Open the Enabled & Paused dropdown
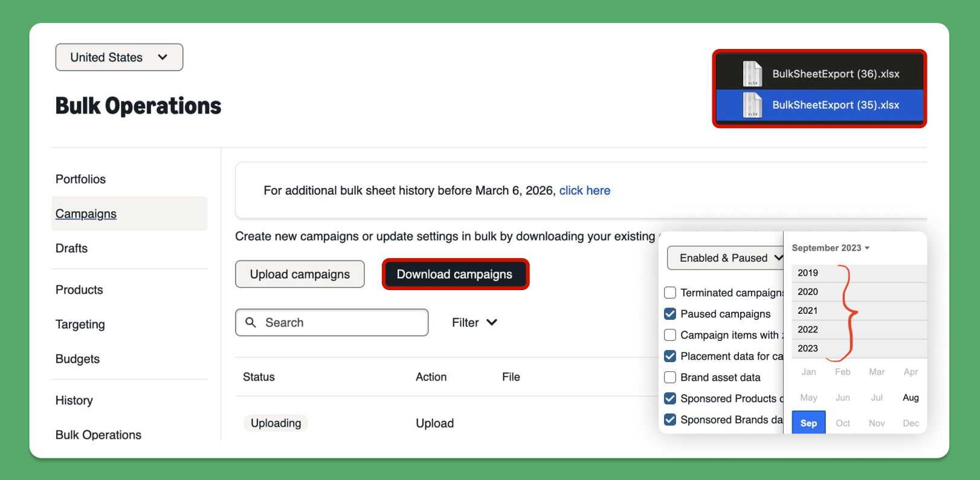 pos(725,258)
